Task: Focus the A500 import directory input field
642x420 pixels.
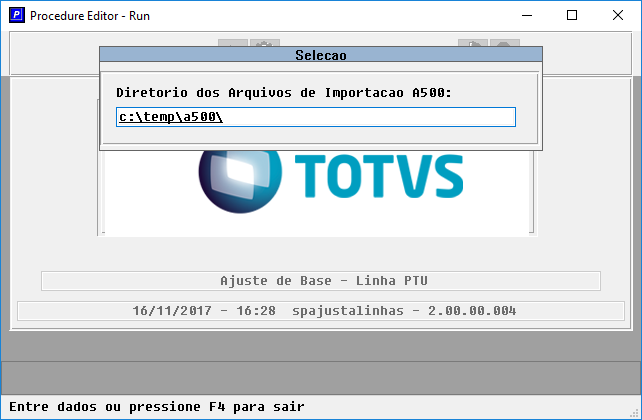Action: click(x=316, y=117)
